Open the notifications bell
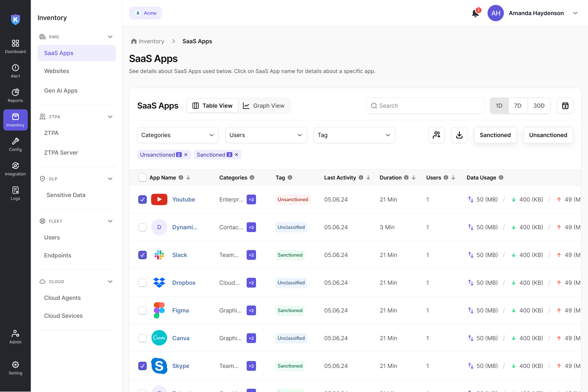 point(475,13)
